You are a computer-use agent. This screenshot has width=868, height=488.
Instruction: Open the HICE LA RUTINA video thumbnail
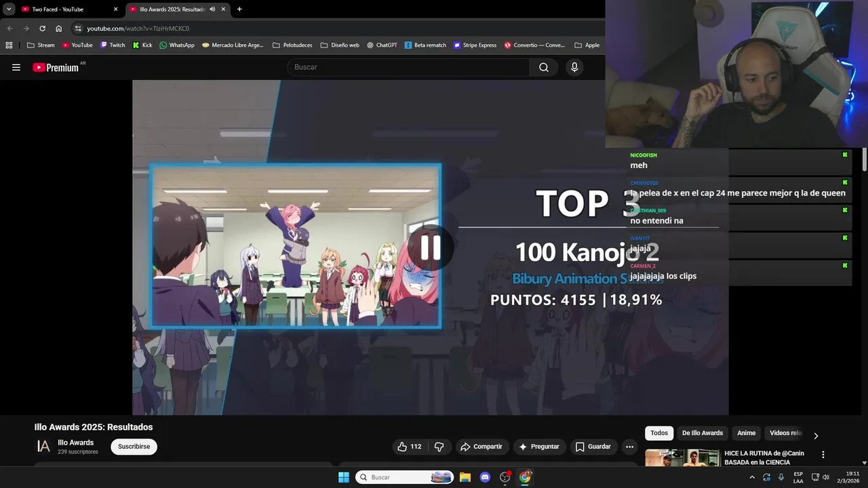point(682,458)
